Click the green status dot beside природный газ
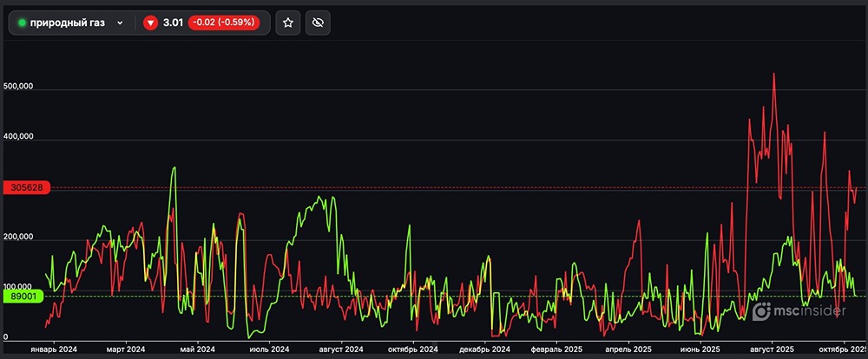 click(22, 23)
